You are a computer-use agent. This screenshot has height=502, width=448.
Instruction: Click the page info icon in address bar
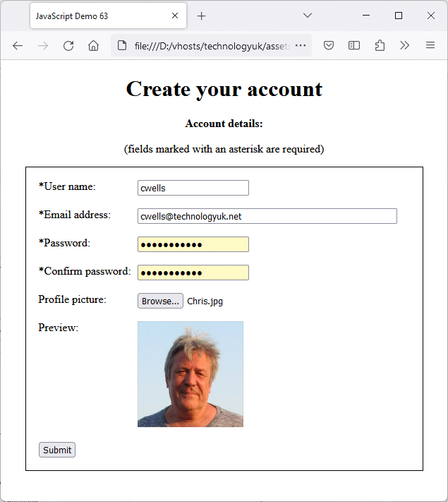point(122,46)
